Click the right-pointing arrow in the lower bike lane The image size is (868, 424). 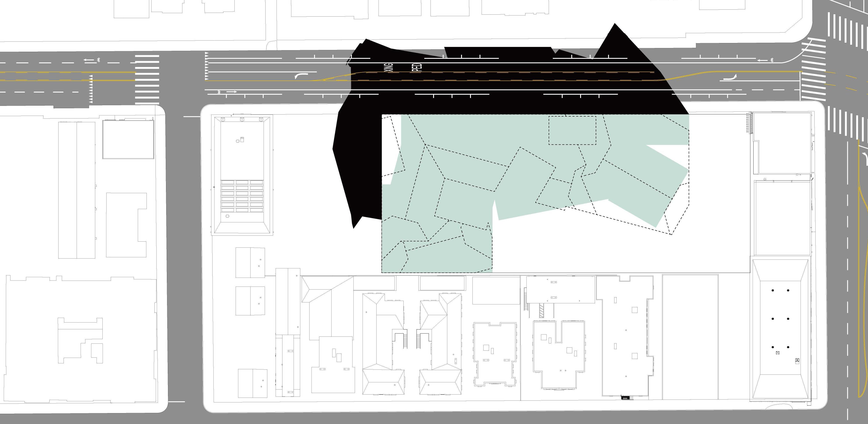pyautogui.click(x=232, y=92)
